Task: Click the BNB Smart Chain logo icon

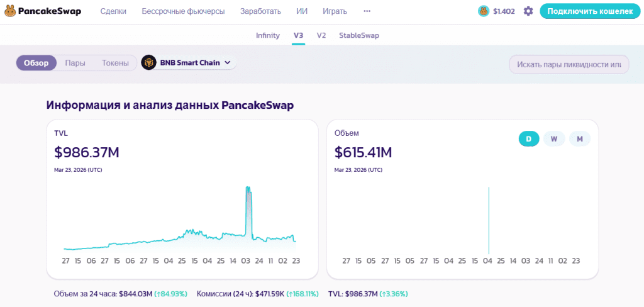Action: tap(148, 63)
